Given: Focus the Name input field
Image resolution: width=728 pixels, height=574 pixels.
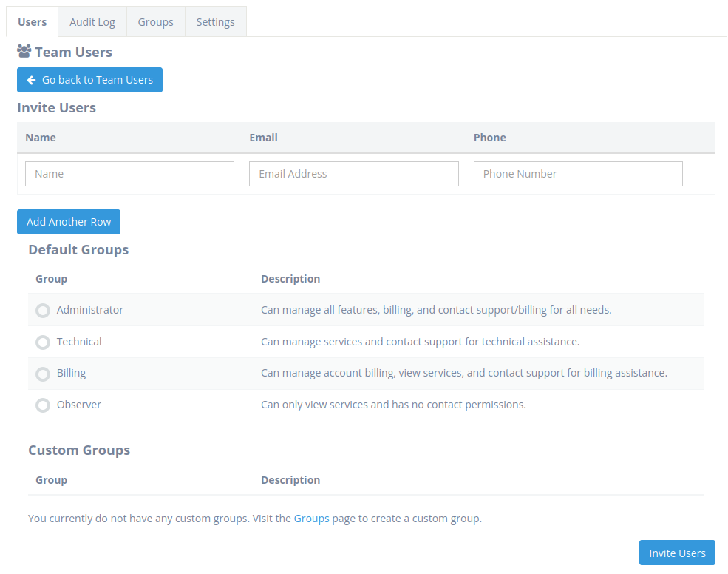Looking at the screenshot, I should 129,174.
